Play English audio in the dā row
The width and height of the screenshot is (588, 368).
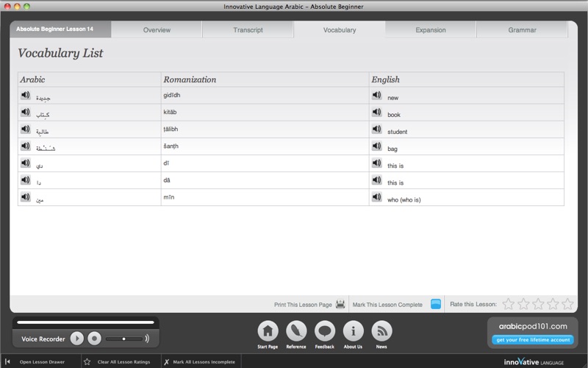point(377,180)
